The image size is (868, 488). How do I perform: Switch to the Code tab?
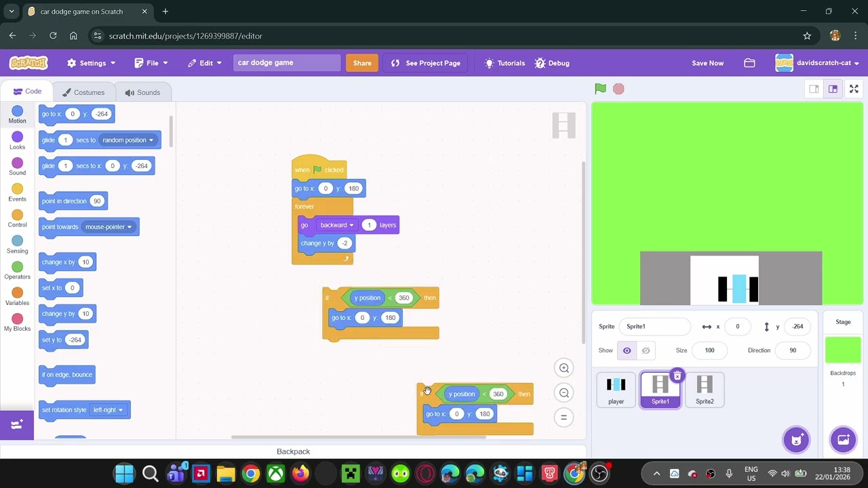[27, 91]
